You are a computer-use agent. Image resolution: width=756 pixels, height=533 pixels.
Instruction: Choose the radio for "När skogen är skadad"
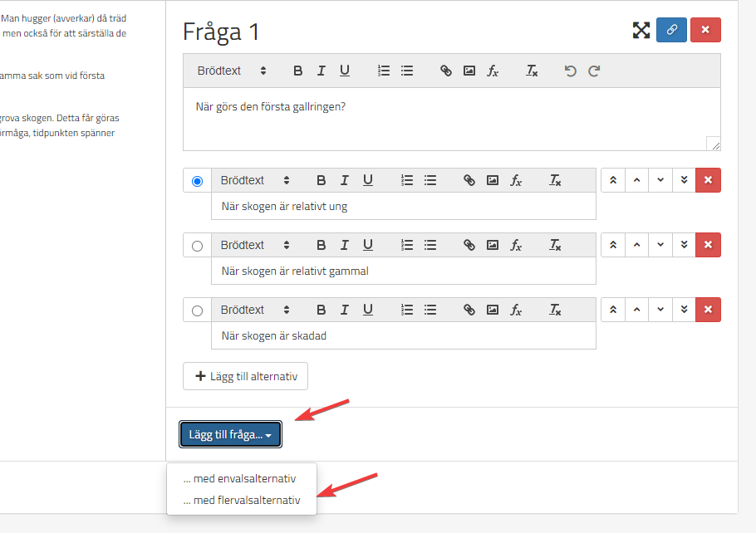click(x=197, y=311)
